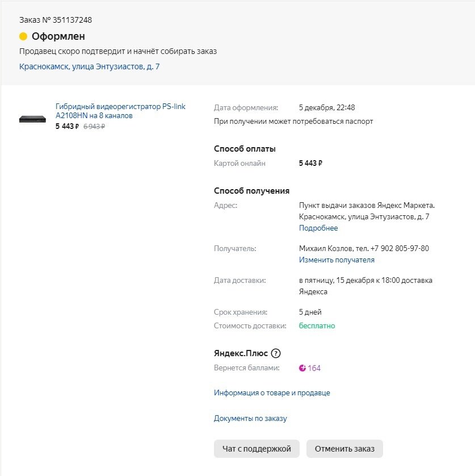Viewport: 475px width, 476px height.
Task: Follow the Краснокамск, улица Энтузиастов address link
Action: click(x=89, y=66)
